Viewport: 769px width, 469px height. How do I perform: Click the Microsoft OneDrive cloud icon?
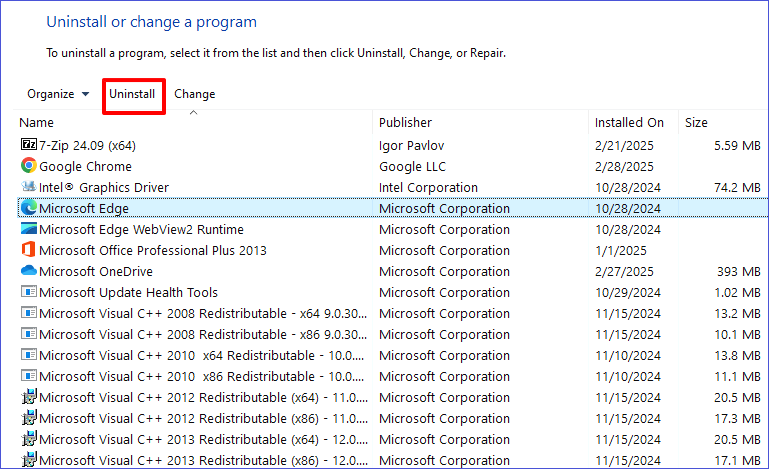[x=29, y=270]
